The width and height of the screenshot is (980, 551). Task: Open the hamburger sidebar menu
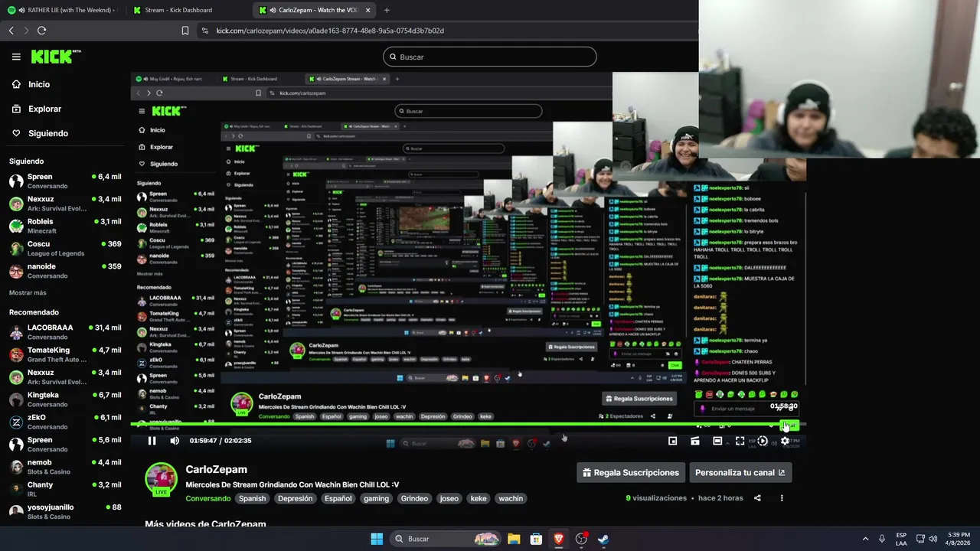(x=16, y=57)
